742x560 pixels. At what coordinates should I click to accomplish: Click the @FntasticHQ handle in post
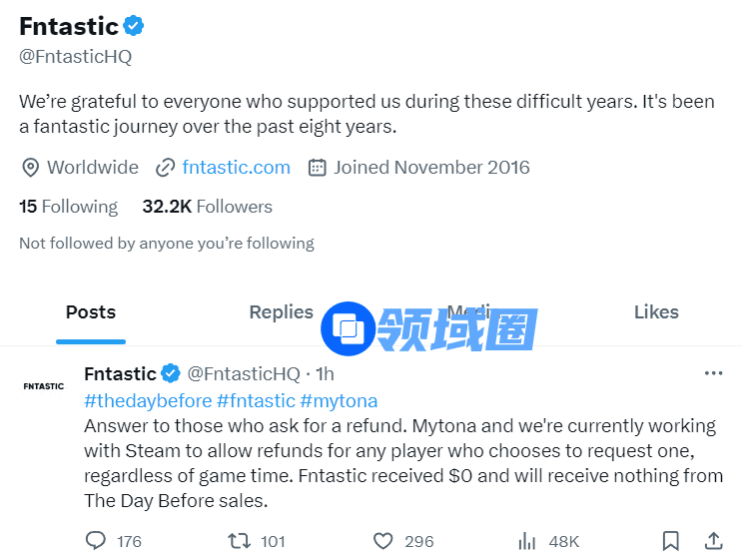tap(244, 373)
